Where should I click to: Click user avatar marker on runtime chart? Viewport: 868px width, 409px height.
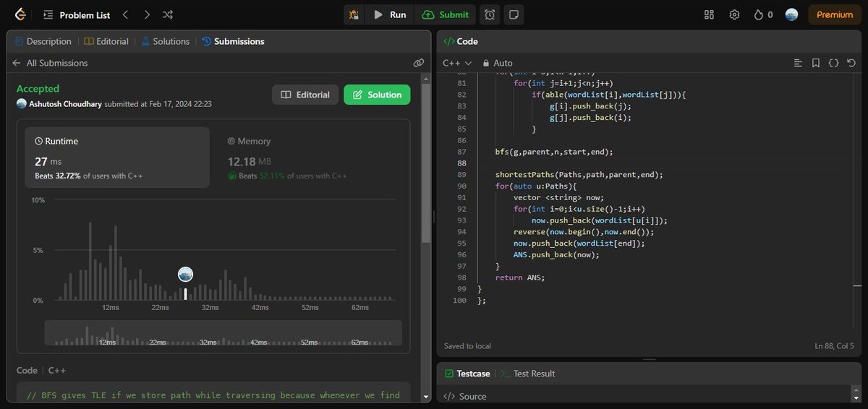pos(185,274)
